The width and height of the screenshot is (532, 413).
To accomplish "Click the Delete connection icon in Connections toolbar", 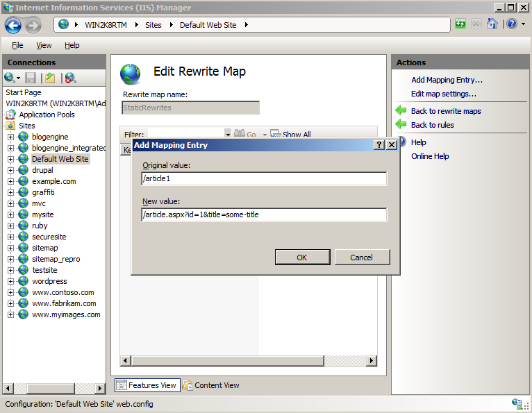I will 70,78.
